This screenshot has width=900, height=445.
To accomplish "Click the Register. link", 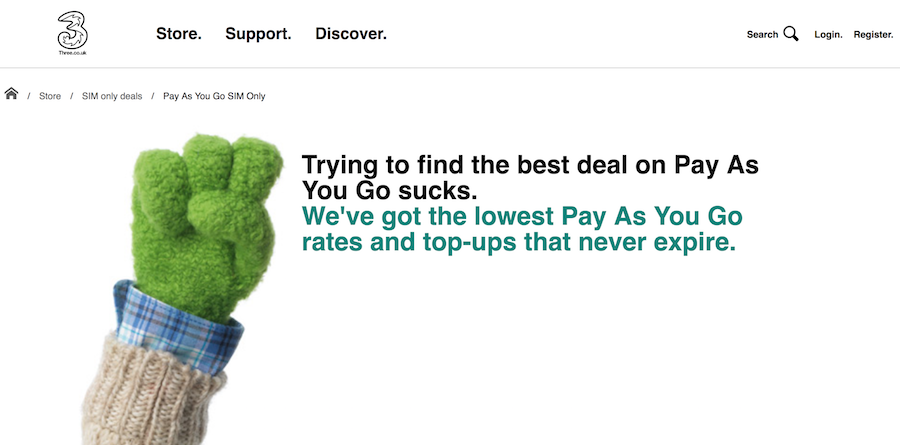I will tap(874, 35).
